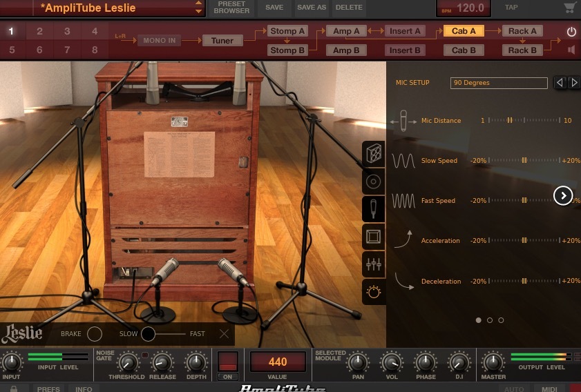The image size is (581, 392).
Task: Select the second page dot
Action: (490, 320)
